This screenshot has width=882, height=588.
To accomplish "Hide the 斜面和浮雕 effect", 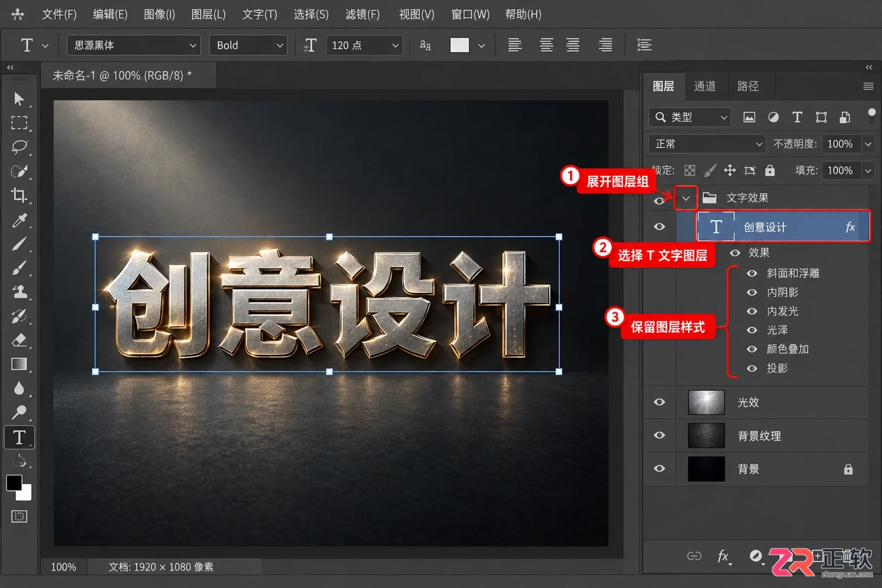I will pyautogui.click(x=752, y=274).
